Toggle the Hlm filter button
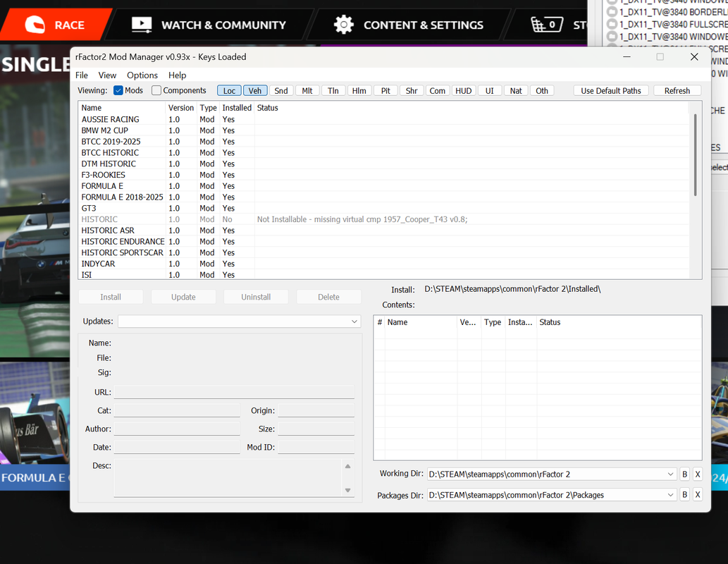Screen dimensions: 728x564 pos(359,91)
